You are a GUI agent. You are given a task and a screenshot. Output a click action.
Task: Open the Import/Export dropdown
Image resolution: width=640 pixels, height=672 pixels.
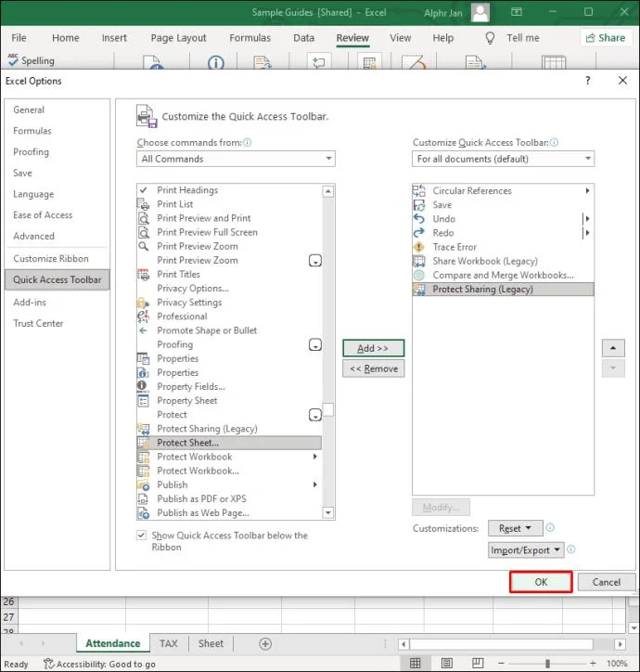[x=526, y=550]
